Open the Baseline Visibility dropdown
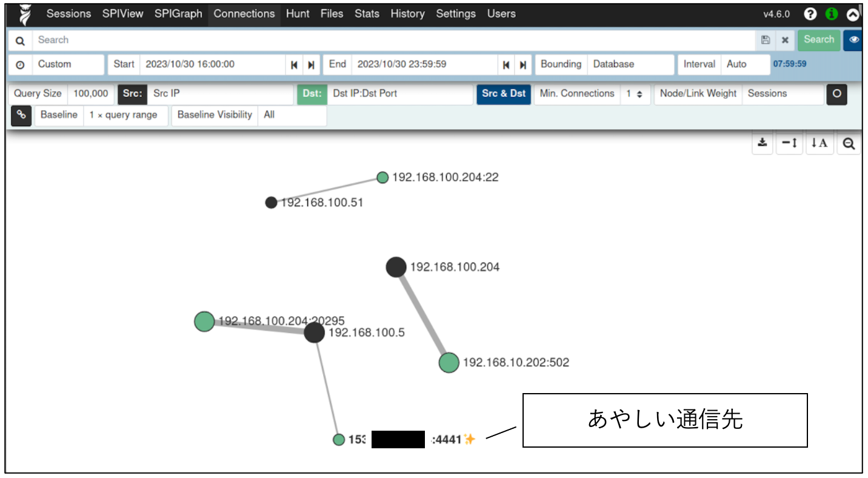 pyautogui.click(x=291, y=115)
